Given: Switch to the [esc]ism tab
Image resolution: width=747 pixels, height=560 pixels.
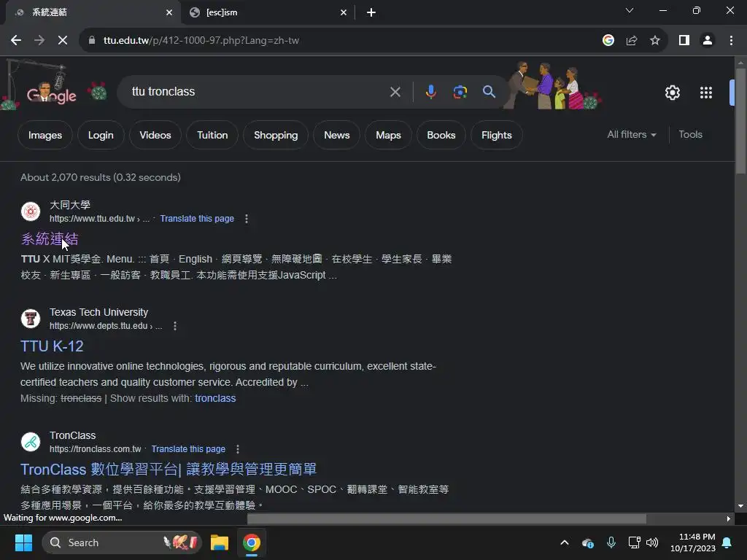Looking at the screenshot, I should point(268,12).
